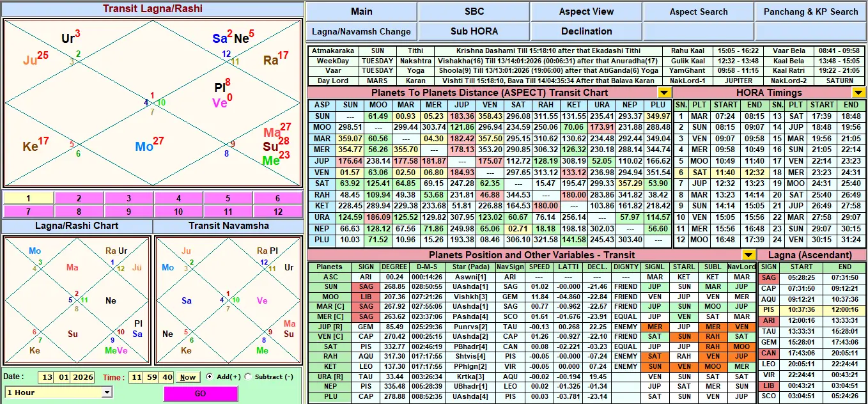Image resolution: width=868 pixels, height=404 pixels.
Task: Click Moon (Mo) in the Transit Lagna chart
Action: [x=145, y=146]
